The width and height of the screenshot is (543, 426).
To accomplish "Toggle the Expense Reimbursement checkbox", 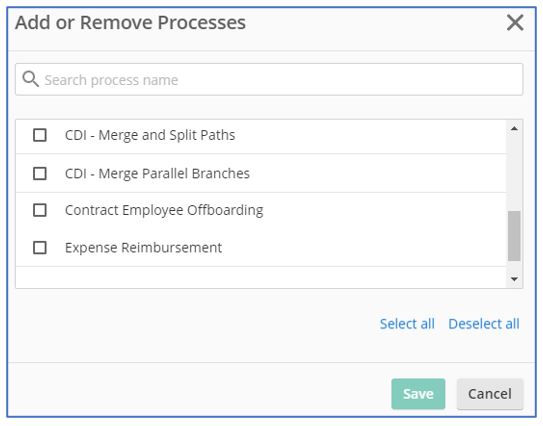I will click(40, 248).
